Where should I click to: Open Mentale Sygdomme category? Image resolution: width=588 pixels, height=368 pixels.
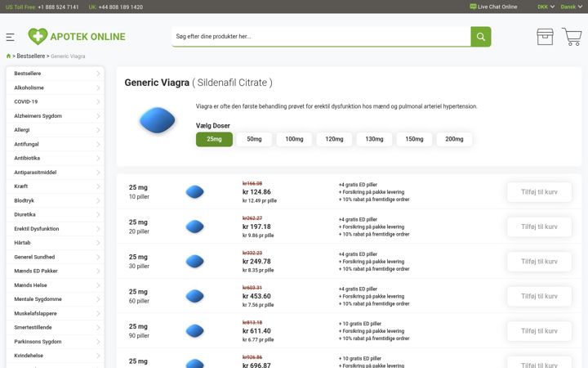(x=56, y=299)
